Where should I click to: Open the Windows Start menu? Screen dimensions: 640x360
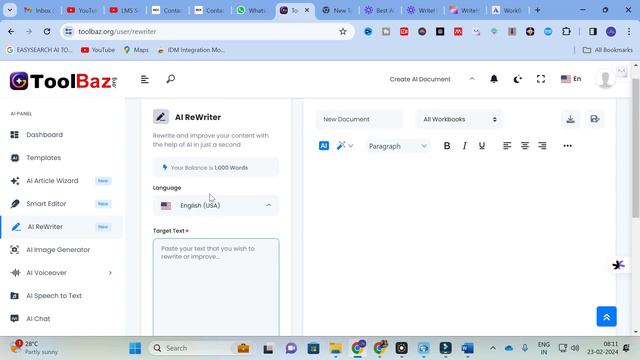point(135,348)
